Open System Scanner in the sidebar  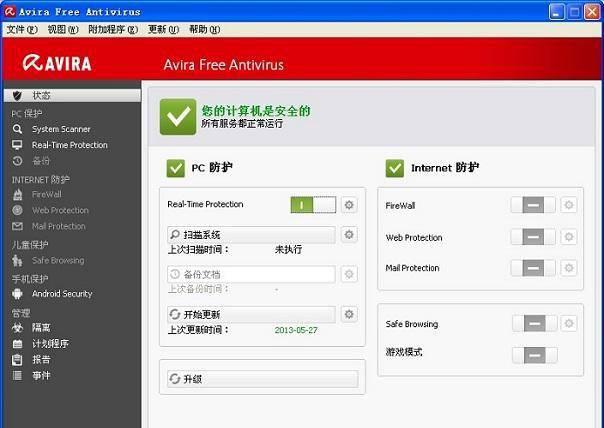[x=61, y=129]
